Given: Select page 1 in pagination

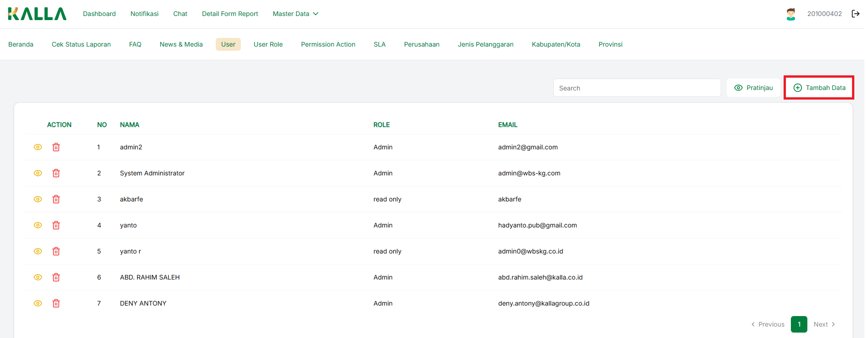Looking at the screenshot, I should [799, 324].
